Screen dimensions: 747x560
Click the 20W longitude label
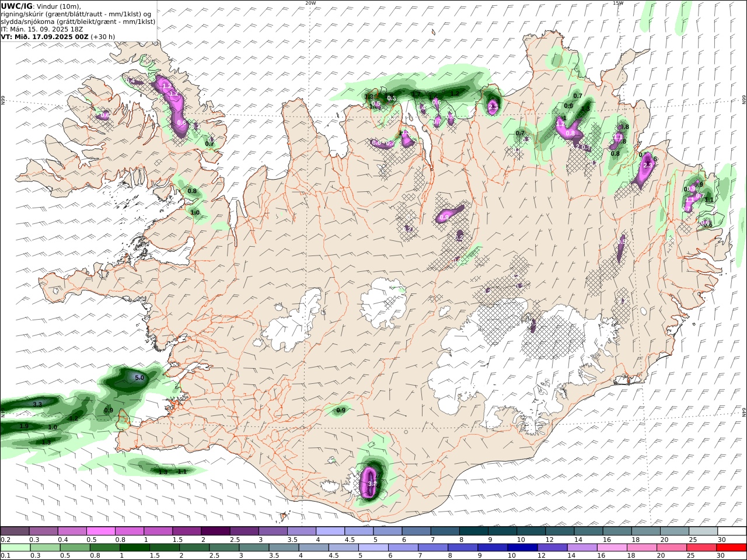coord(310,3)
